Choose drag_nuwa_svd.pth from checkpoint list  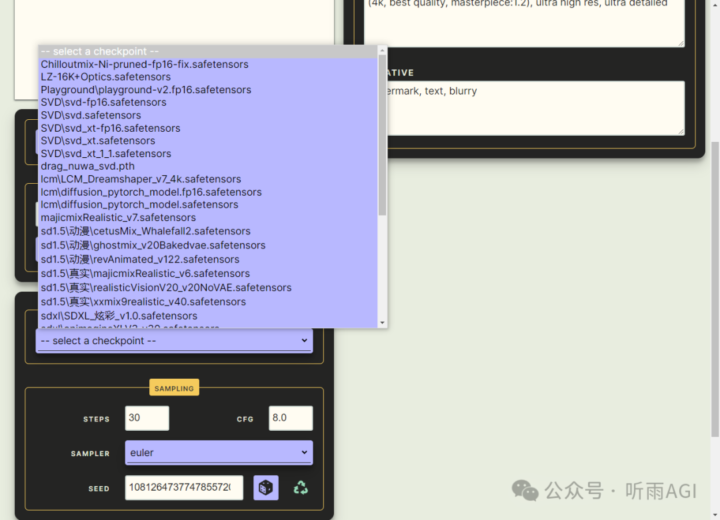click(87, 166)
